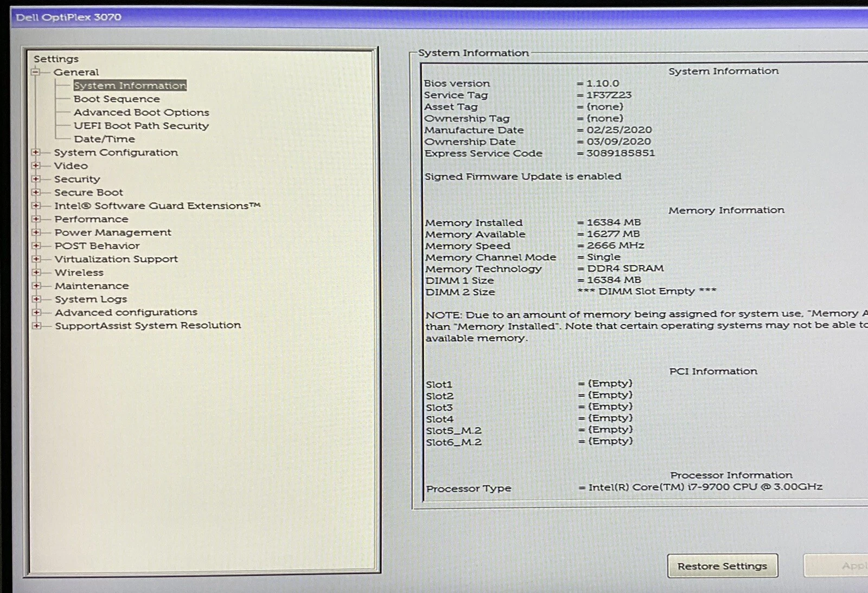This screenshot has width=868, height=593.
Task: Click the Service Tag value 1F37Z23
Action: pos(609,95)
